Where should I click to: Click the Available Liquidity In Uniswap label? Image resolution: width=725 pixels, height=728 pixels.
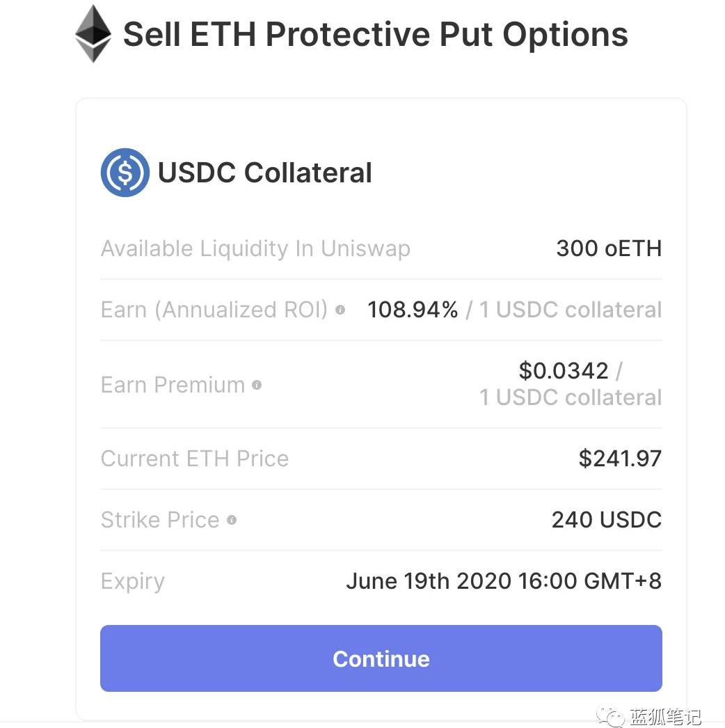(x=255, y=248)
